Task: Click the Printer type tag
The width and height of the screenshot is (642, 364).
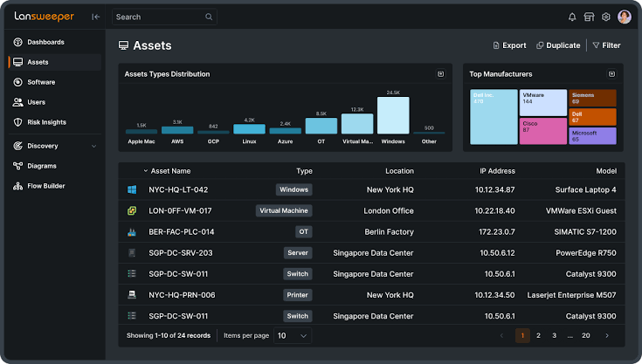Action: pos(297,295)
